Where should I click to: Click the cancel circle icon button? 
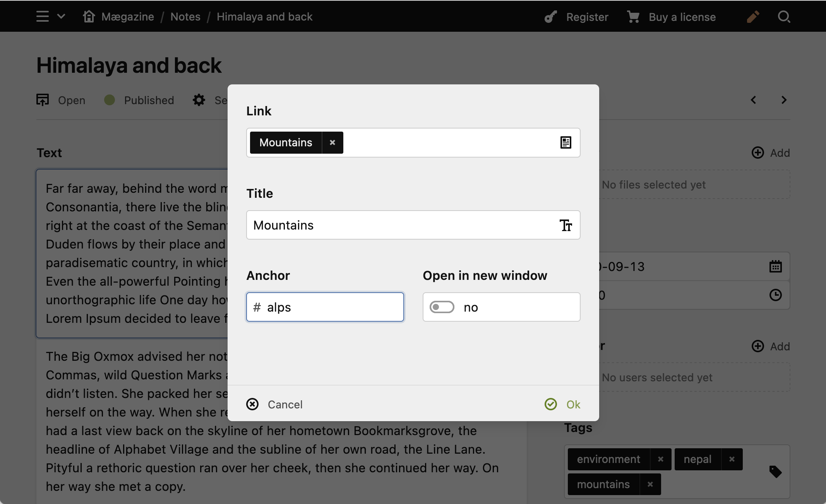[252, 404]
